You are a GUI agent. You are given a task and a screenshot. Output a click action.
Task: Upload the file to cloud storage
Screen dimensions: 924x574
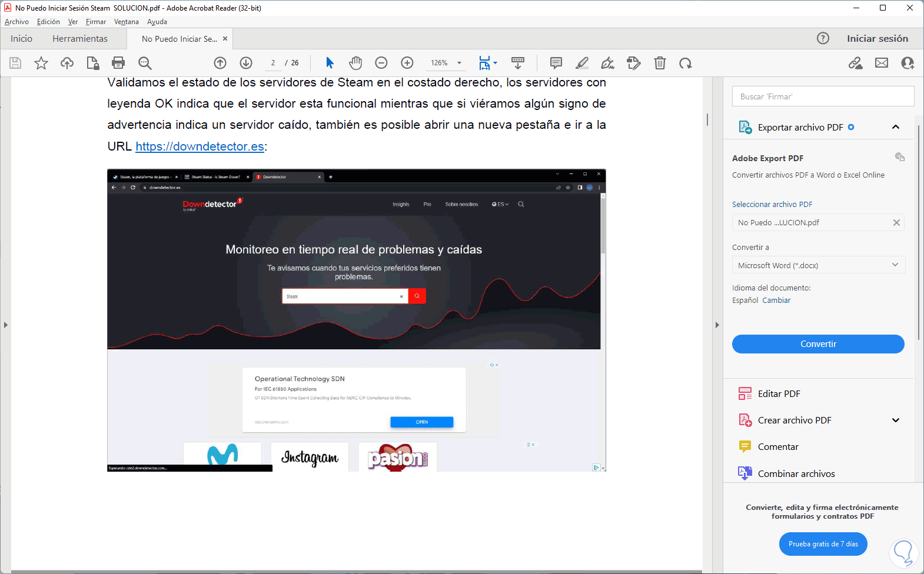pyautogui.click(x=67, y=63)
